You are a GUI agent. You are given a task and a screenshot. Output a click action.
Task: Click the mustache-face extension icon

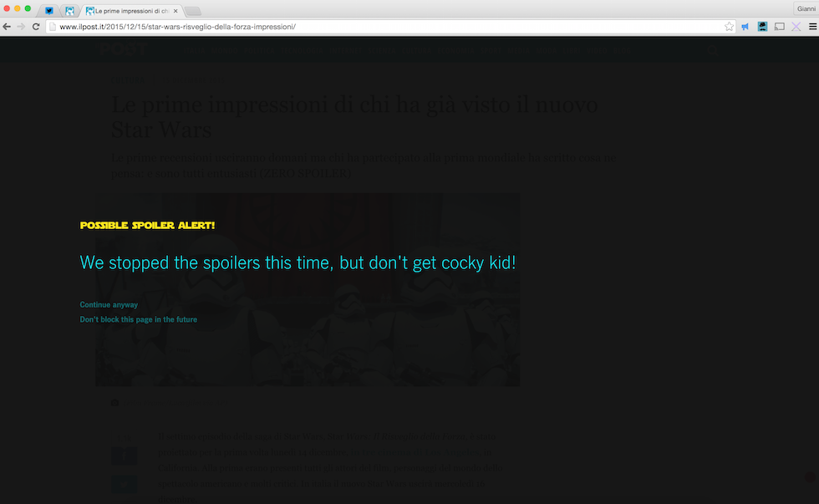(x=762, y=27)
